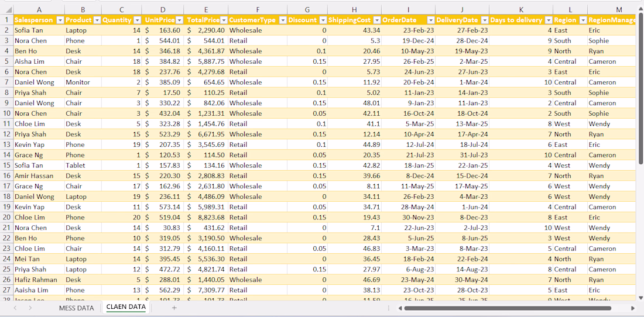Click total price cell 8,823.68
The width and height of the screenshot is (644, 317).
205,218
